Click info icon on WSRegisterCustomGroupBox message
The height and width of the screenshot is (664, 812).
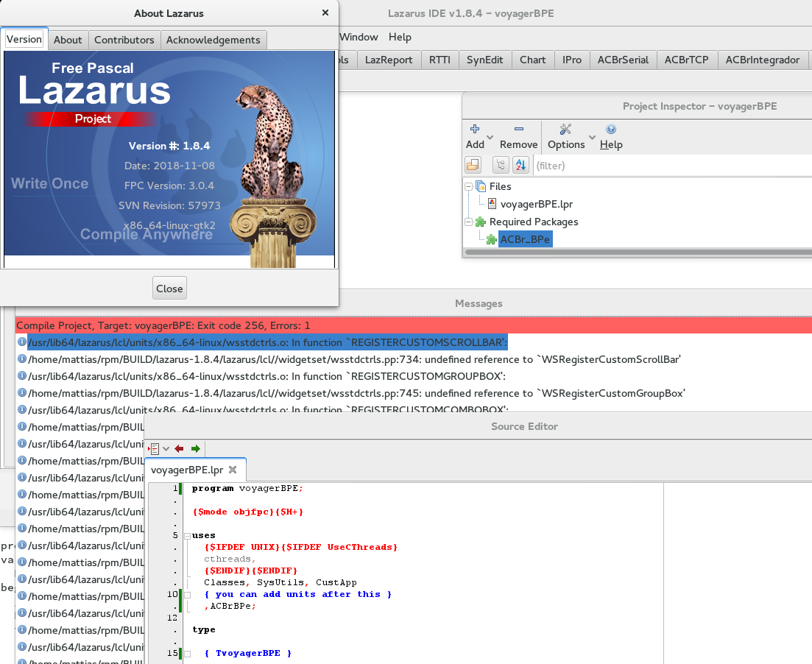point(22,393)
